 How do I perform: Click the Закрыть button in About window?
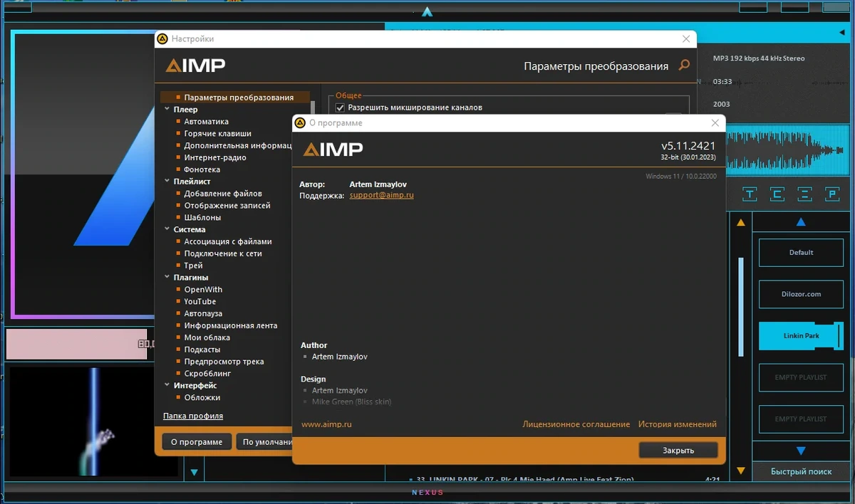pos(678,450)
